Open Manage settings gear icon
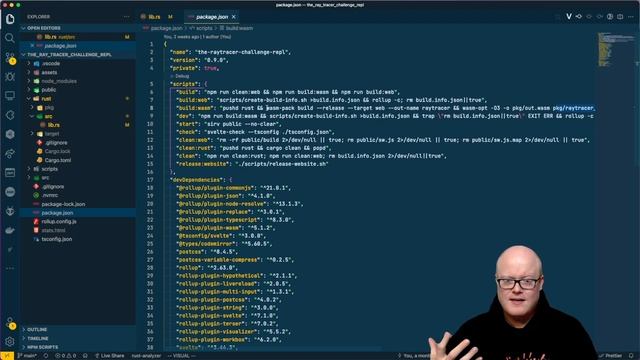 tap(10, 341)
